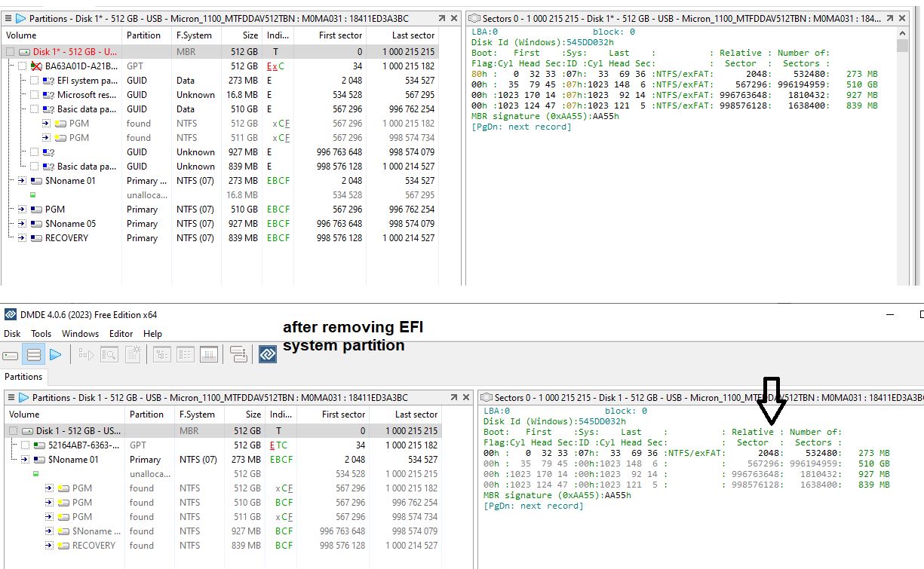924x569 pixels.
Task: Sort Disk 1* panel by F.System column
Action: [195, 35]
